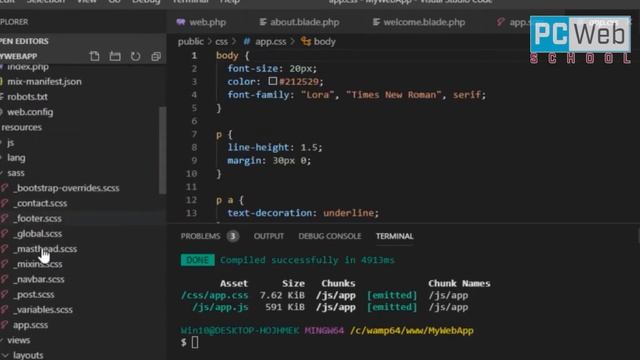Click the explorer sidebar scrollbar
Image resolution: width=640 pixels, height=360 pixels.
pos(162,150)
